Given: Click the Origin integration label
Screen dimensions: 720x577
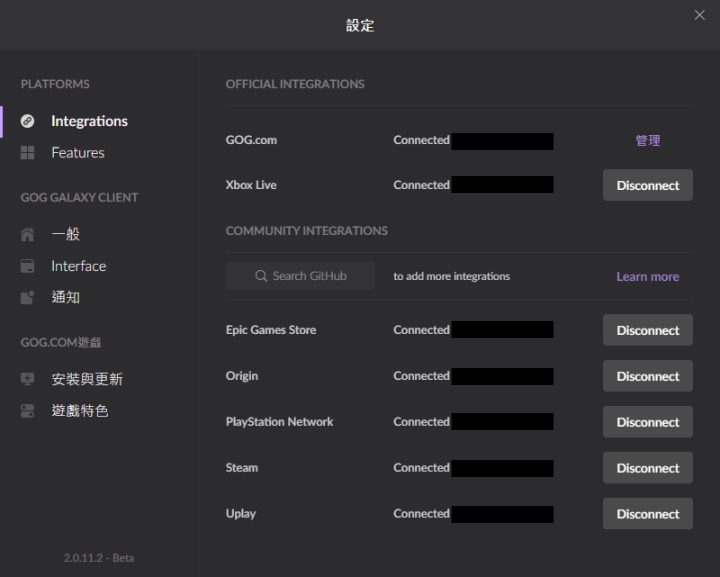Looking at the screenshot, I should coord(242,376).
